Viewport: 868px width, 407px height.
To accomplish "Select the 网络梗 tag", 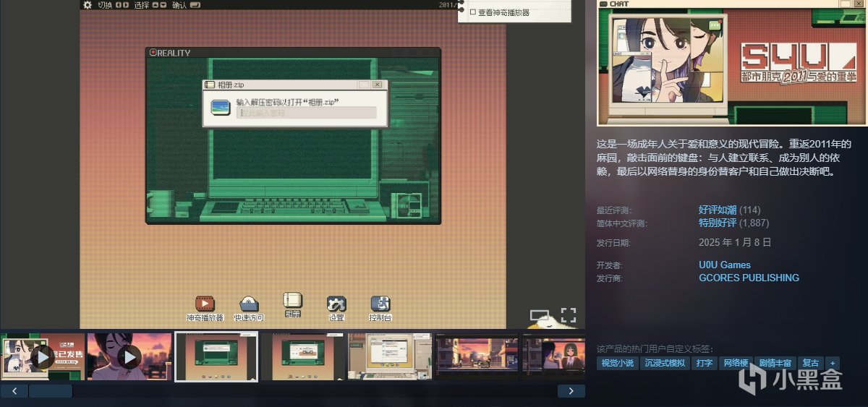I will [x=735, y=363].
